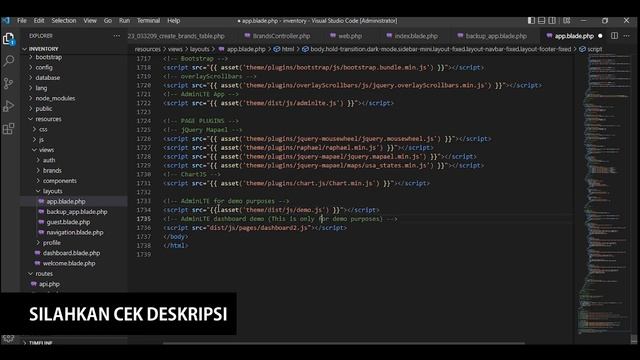Toggle primary side bar layout icon
The height and width of the screenshot is (360, 640).
point(531,20)
